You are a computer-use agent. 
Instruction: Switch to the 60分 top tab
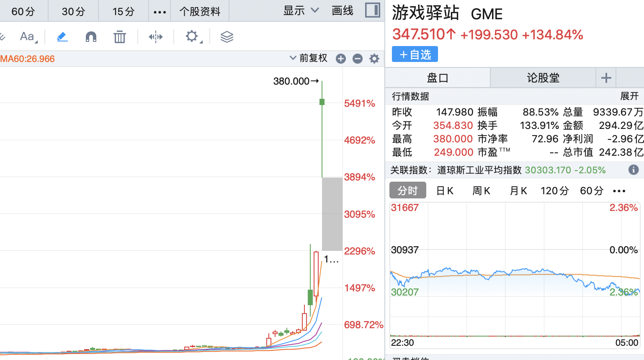(x=23, y=11)
